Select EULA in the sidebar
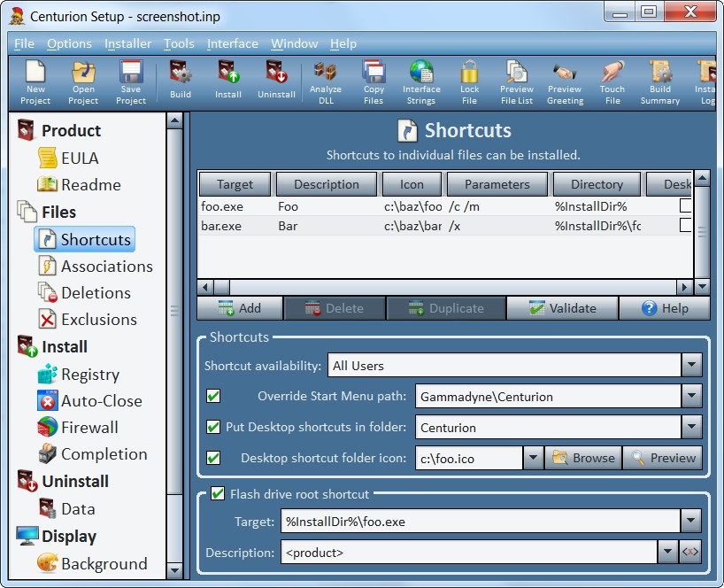This screenshot has height=588, width=724. pos(68,158)
